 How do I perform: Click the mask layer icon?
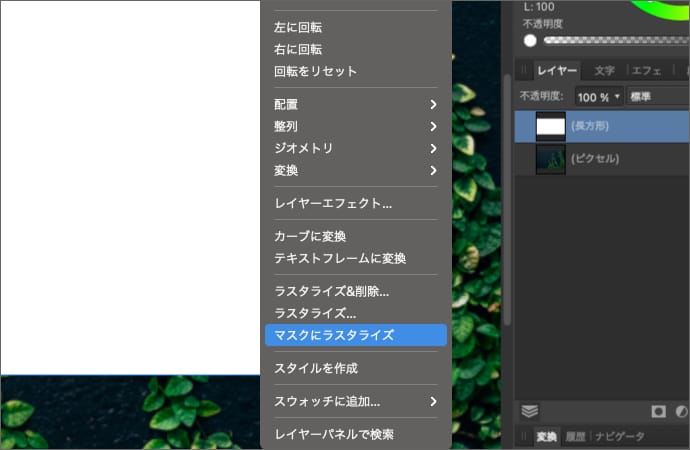pyautogui.click(x=659, y=411)
